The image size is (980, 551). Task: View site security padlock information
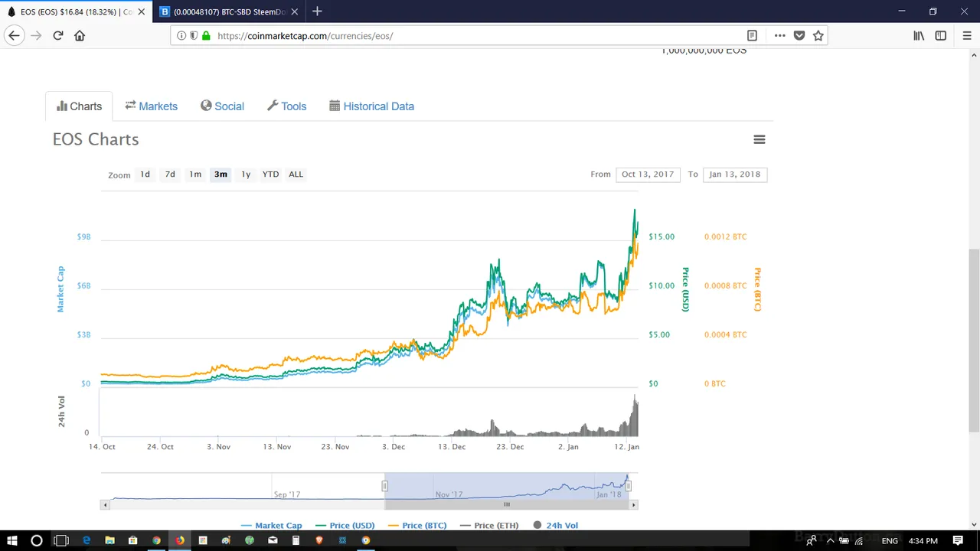tap(206, 35)
